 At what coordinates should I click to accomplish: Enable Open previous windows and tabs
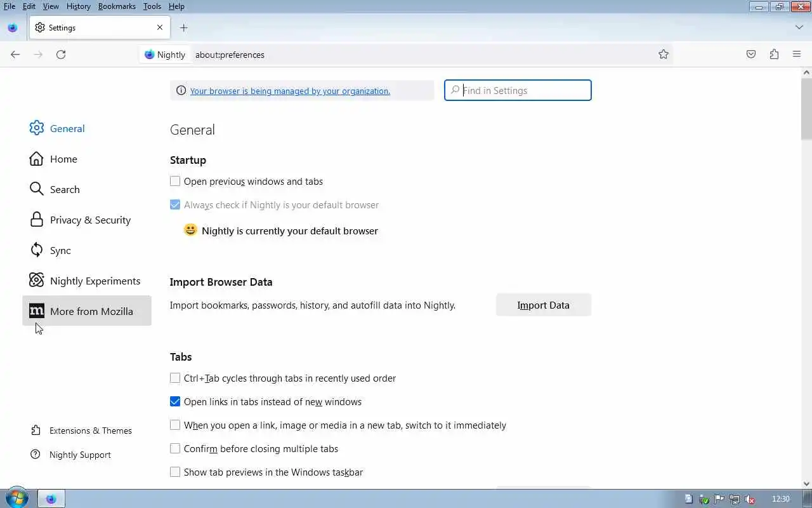[x=175, y=182]
